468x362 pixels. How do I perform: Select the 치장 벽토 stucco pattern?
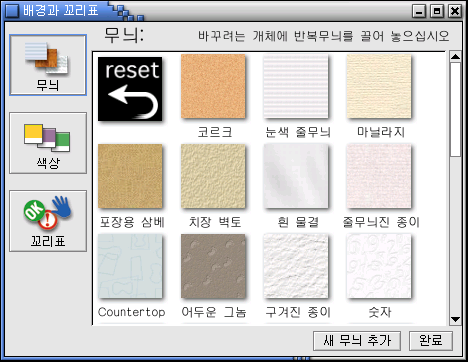point(213,176)
